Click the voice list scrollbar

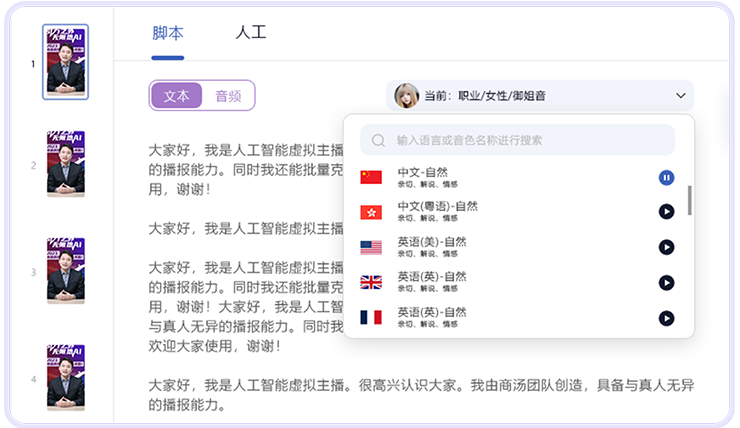point(689,200)
